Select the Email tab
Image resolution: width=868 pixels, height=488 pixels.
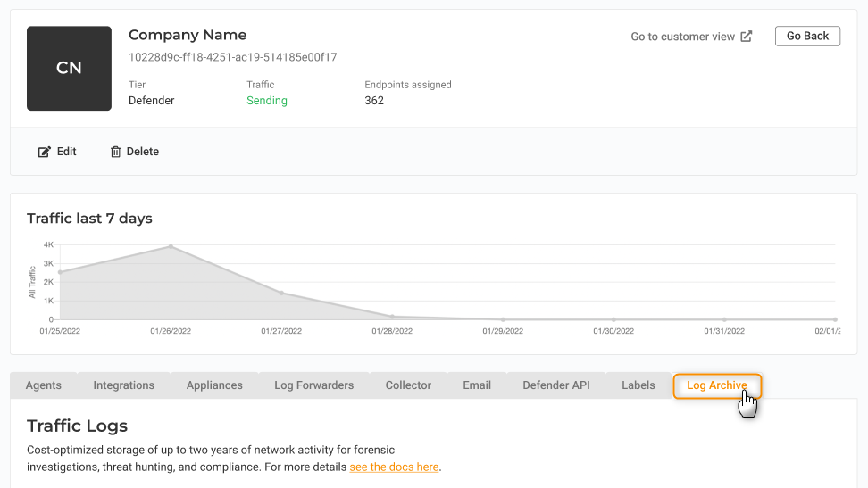[x=477, y=385]
